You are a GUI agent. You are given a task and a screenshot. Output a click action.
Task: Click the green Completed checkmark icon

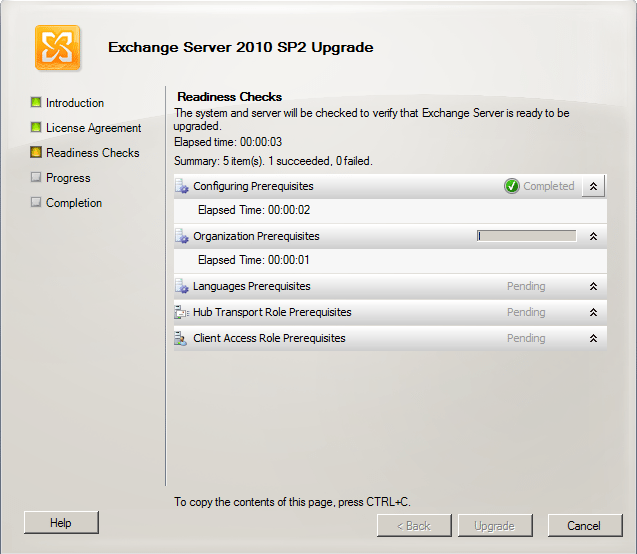[x=512, y=186]
